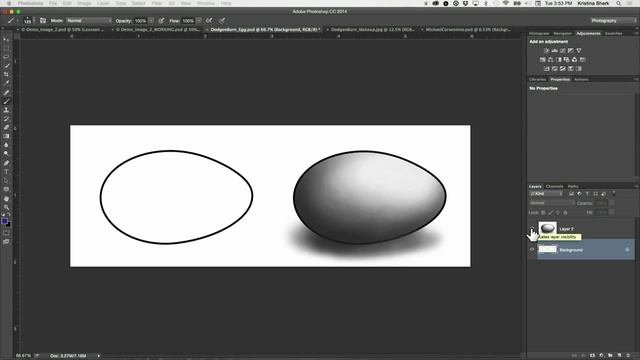Switch to the Histogram tab
This screenshot has width=640, height=360.
pyautogui.click(x=539, y=33)
